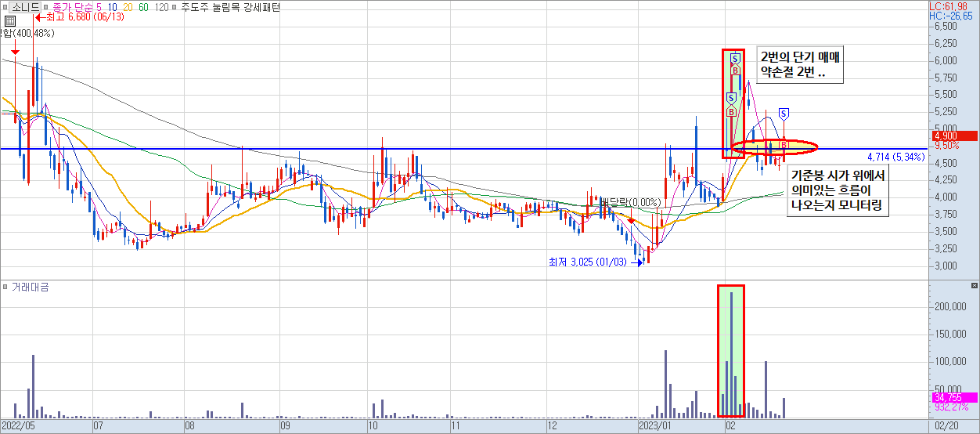Viewport: 980px width, 434px height.
Task: Click the square marker before 주도주 눌림목
Action: click(x=174, y=7)
